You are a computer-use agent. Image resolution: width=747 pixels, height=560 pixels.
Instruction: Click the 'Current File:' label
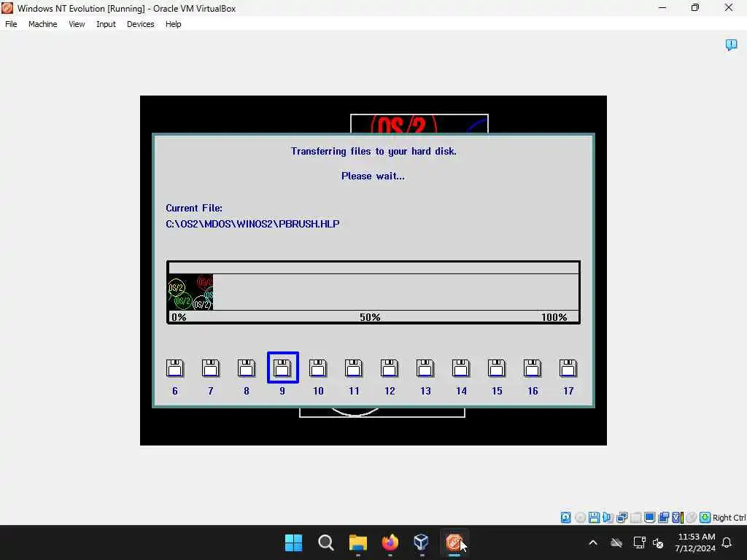[x=194, y=208]
